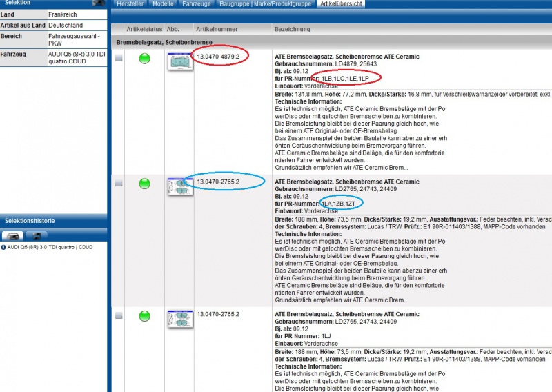
Task: Tick checkbox for the 1LA,1ZB,1ZT article
Action: tap(119, 184)
